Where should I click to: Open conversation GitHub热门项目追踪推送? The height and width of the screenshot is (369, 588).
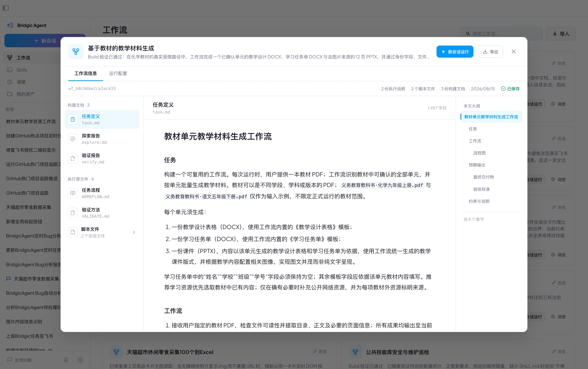[32, 178]
